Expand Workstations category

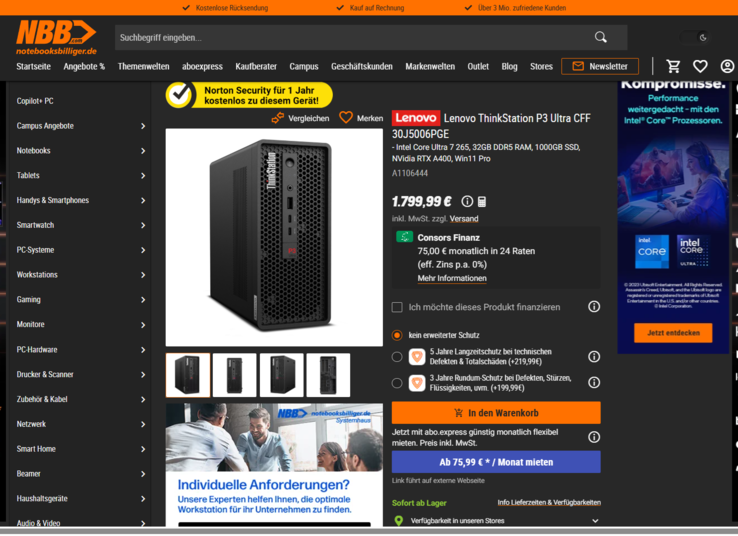tap(143, 275)
